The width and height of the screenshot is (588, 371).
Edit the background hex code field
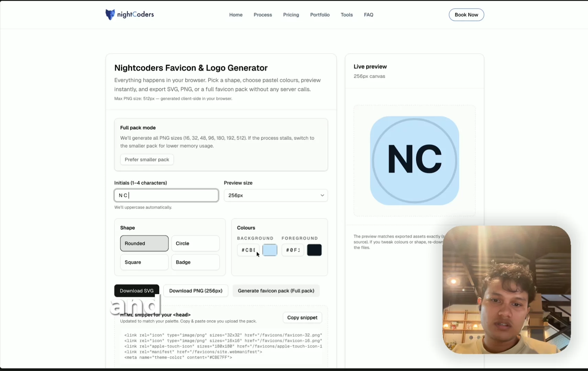click(248, 250)
